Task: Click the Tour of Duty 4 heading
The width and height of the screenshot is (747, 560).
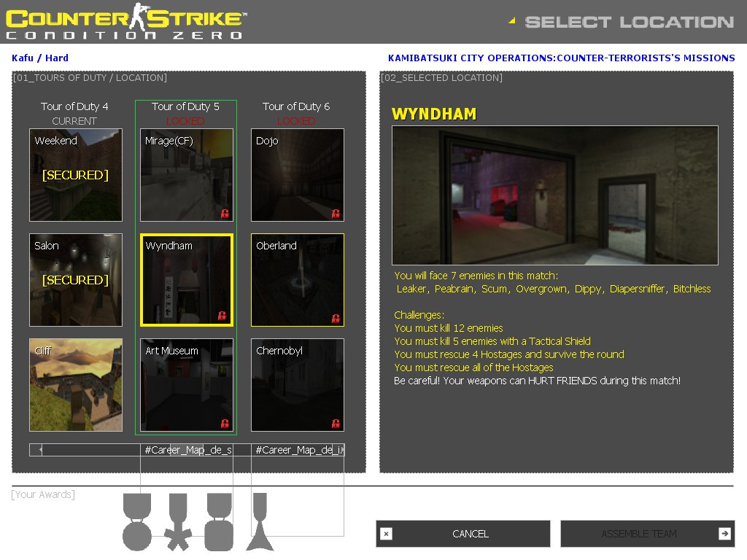Action: [74, 106]
